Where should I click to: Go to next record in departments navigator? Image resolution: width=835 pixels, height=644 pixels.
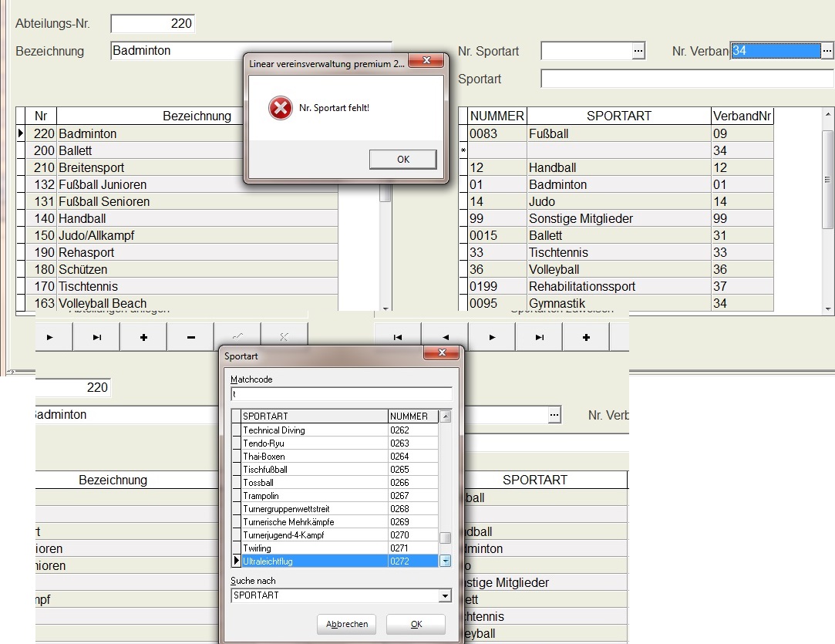click(x=49, y=337)
